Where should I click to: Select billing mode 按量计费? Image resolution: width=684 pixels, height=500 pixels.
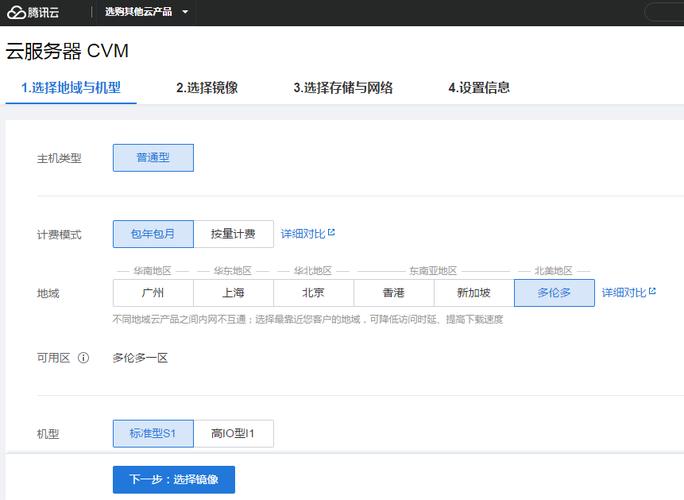[x=233, y=234]
